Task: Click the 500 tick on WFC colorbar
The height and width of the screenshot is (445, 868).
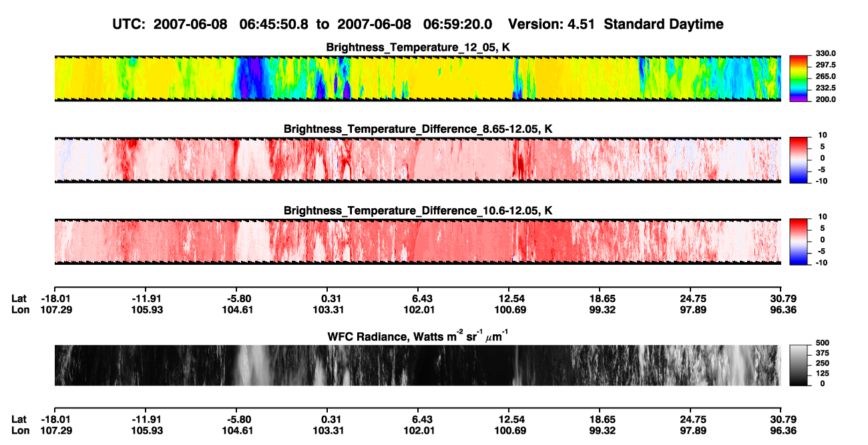Action: (x=822, y=344)
